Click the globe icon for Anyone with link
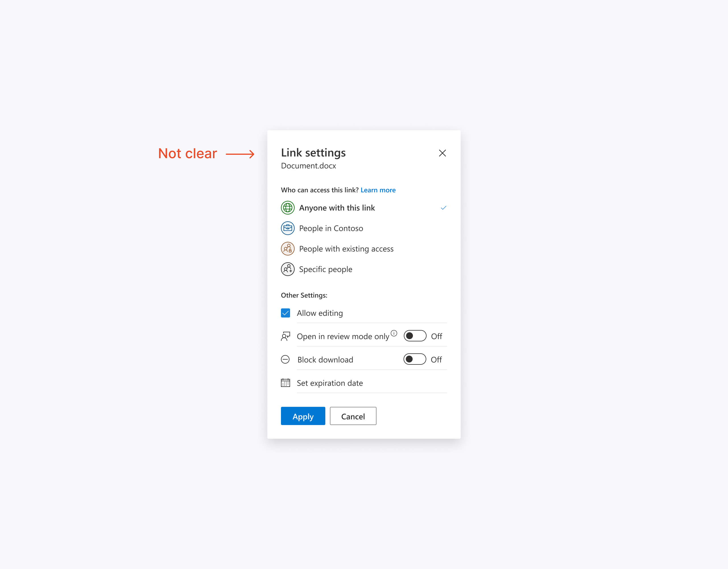 pos(287,208)
